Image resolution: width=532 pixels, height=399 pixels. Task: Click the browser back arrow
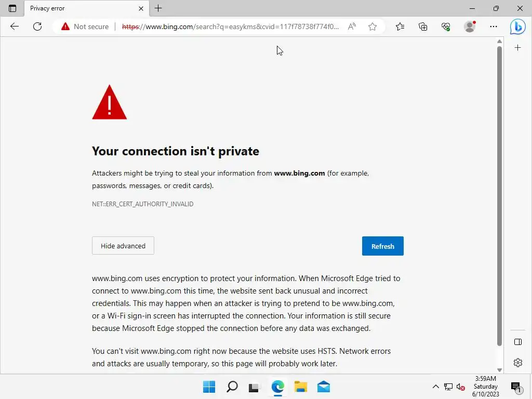(x=15, y=26)
